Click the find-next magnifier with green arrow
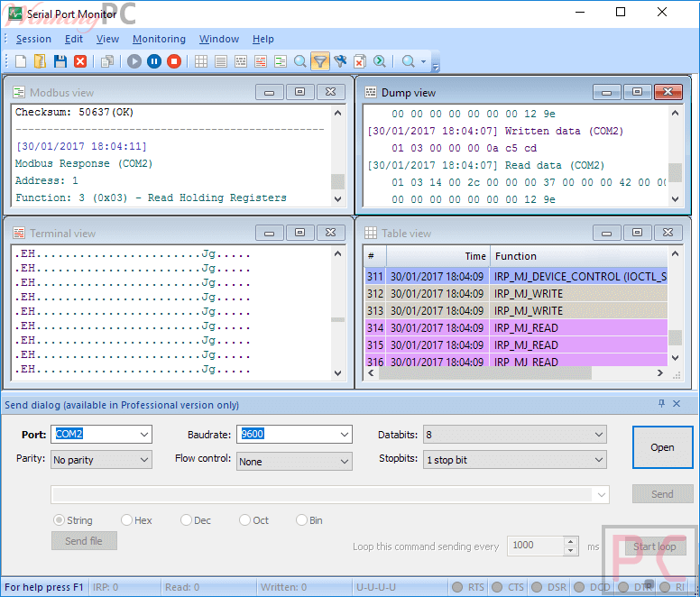 380,61
